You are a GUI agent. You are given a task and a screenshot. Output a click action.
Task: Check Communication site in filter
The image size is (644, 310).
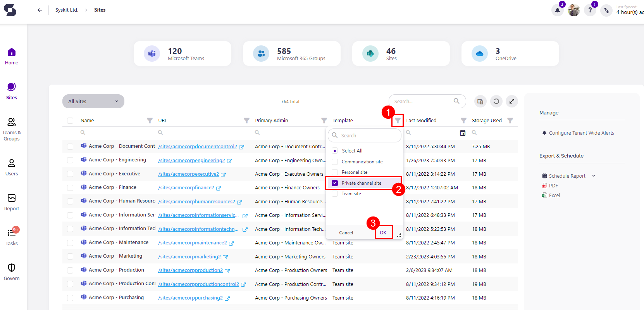tap(335, 162)
